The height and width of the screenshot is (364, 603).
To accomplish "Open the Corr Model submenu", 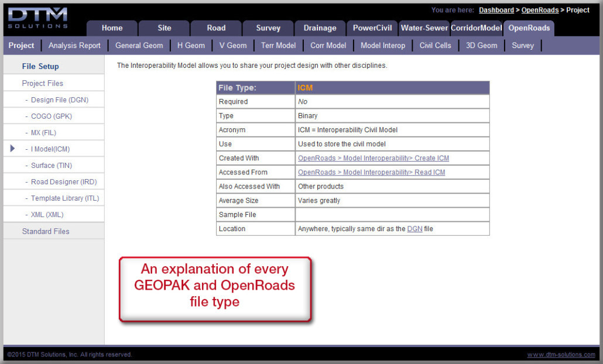I will 328,46.
